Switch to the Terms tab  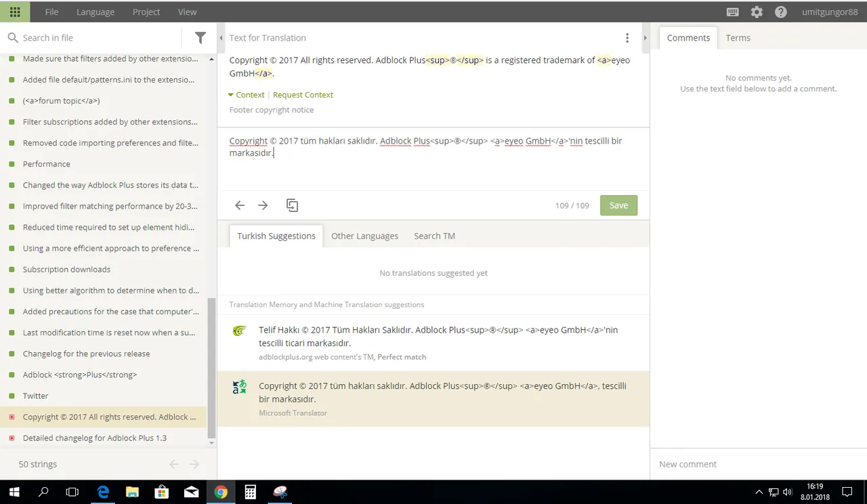(x=738, y=38)
